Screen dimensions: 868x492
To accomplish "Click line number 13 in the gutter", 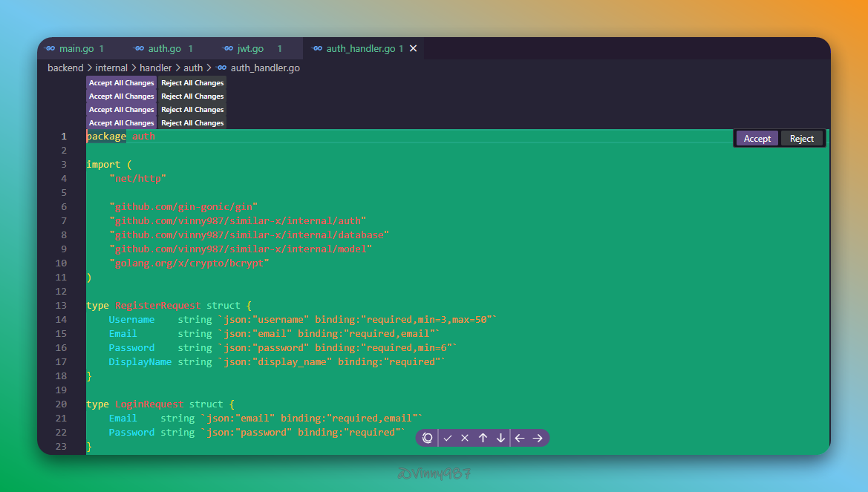I will tap(61, 305).
